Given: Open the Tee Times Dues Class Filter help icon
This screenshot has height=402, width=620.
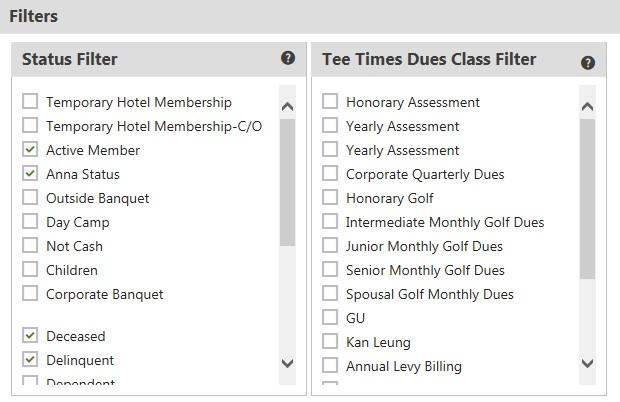Looking at the screenshot, I should pyautogui.click(x=588, y=63).
